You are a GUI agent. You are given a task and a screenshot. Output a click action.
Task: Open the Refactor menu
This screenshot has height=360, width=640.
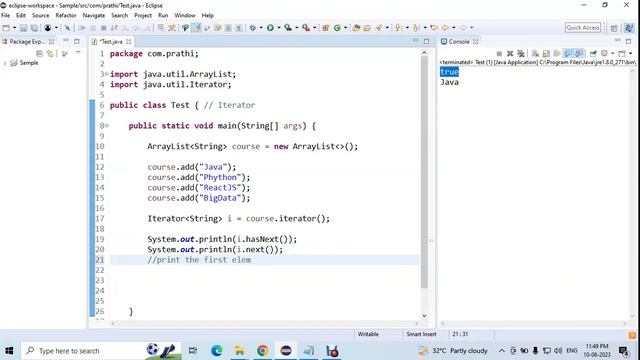[x=66, y=16]
